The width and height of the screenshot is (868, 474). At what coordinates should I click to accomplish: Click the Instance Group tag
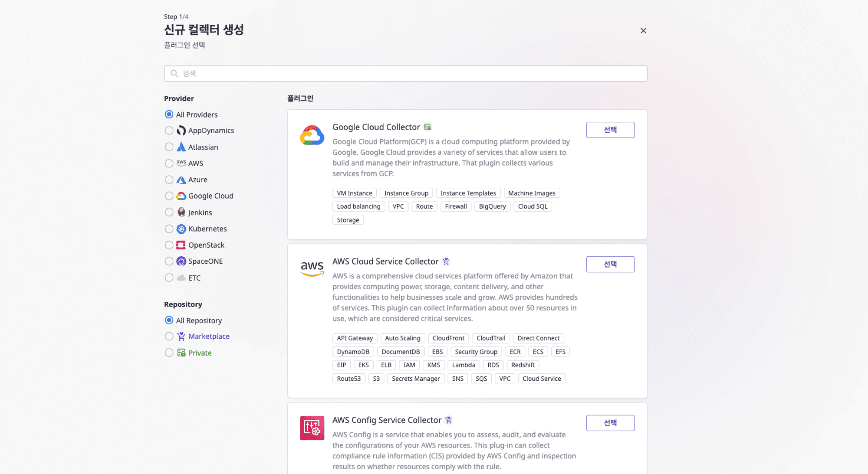[x=406, y=193]
